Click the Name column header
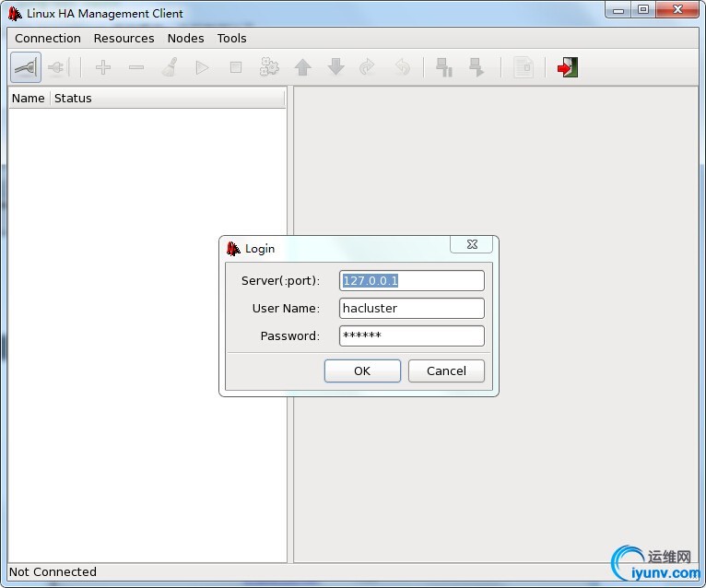The width and height of the screenshot is (706, 588). [29, 98]
